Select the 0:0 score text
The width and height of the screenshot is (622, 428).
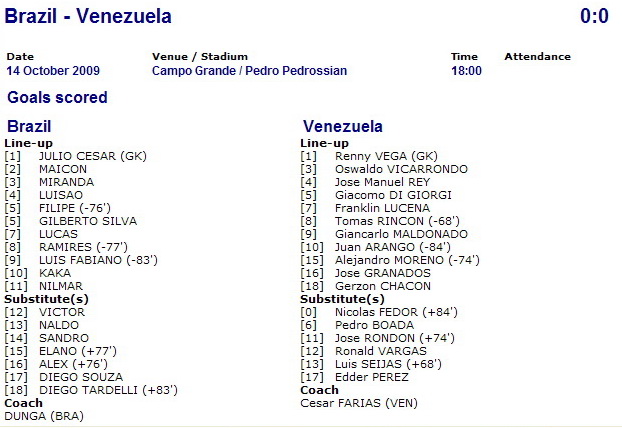coord(594,16)
